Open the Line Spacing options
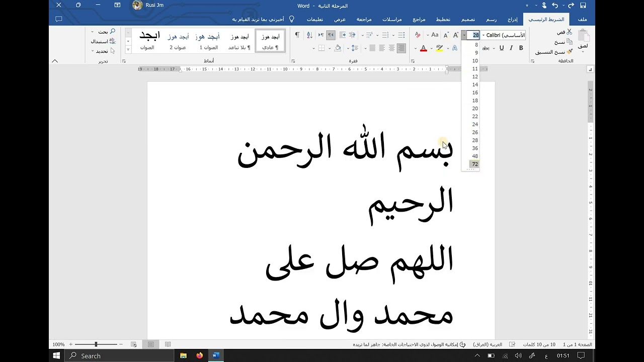 [x=355, y=48]
